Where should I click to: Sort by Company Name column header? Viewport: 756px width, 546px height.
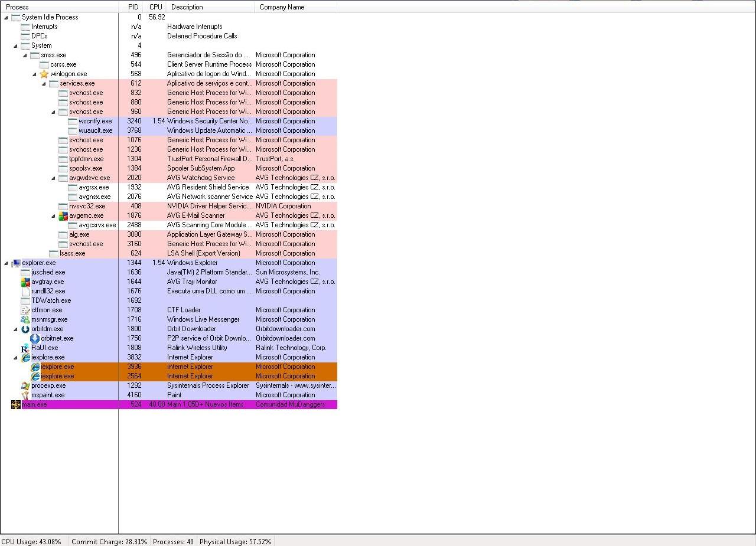(x=296, y=7)
